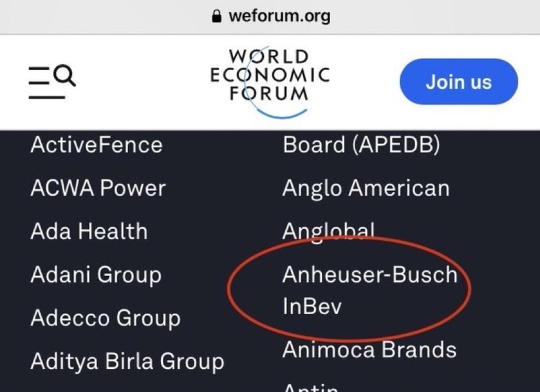Open the ActiveFence partner link

click(x=97, y=145)
